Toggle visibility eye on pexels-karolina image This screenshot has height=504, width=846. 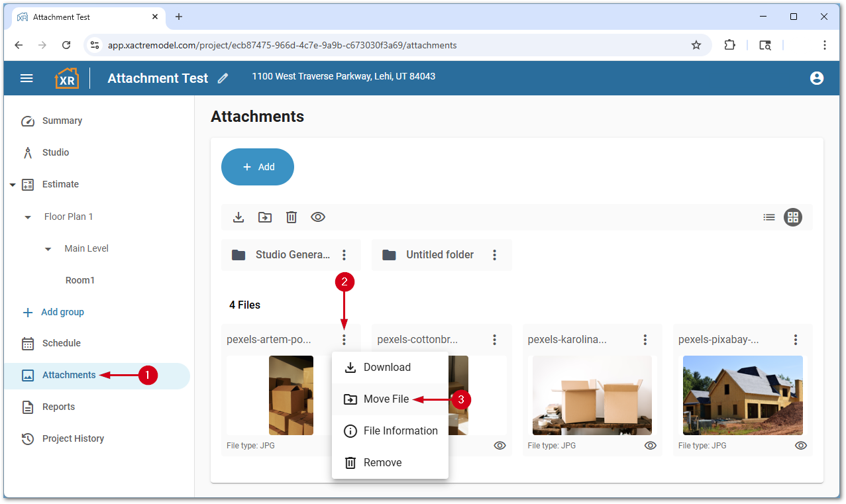pos(650,446)
